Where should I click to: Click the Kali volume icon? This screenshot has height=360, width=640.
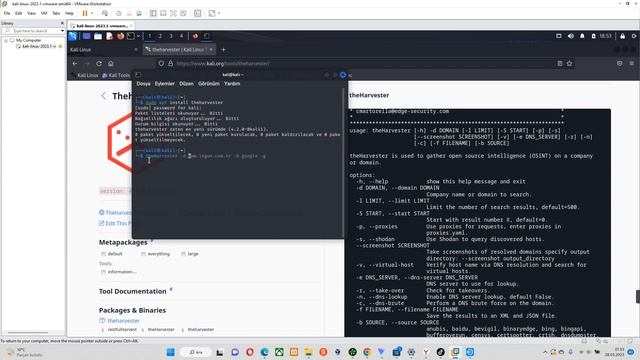point(571,36)
